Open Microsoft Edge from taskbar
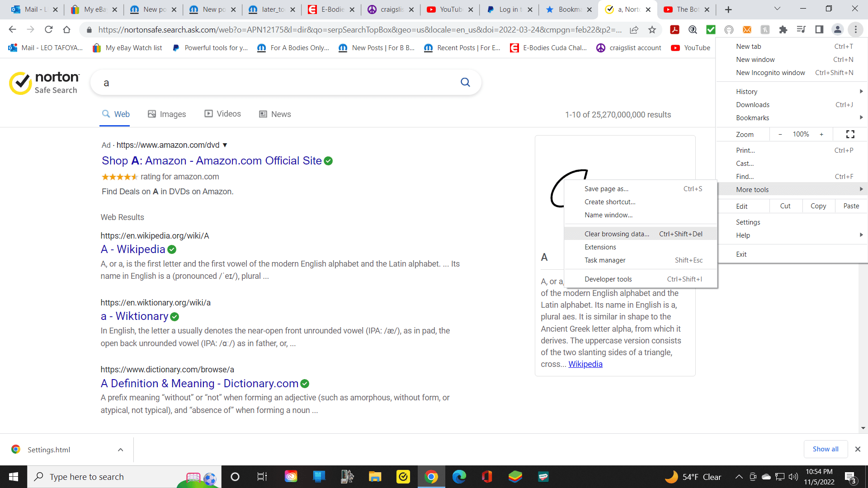868x488 pixels. click(x=459, y=477)
